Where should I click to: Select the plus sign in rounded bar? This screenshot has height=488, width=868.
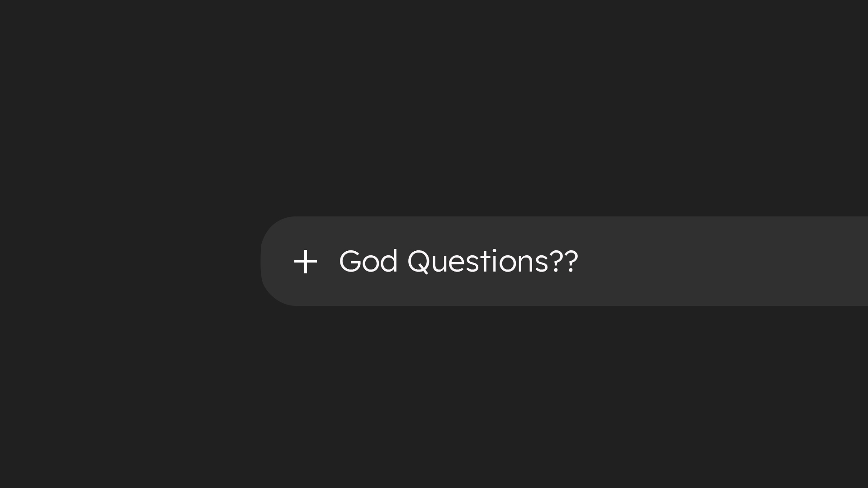306,262
